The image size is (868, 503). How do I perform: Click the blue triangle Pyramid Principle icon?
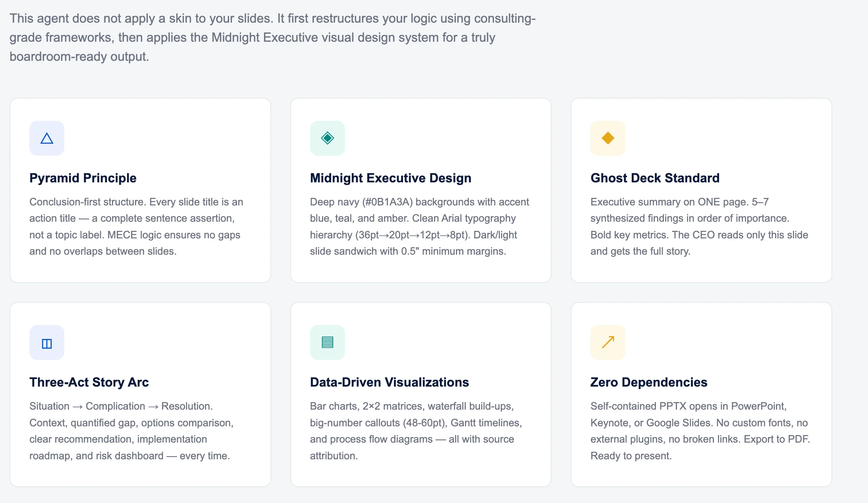point(47,138)
